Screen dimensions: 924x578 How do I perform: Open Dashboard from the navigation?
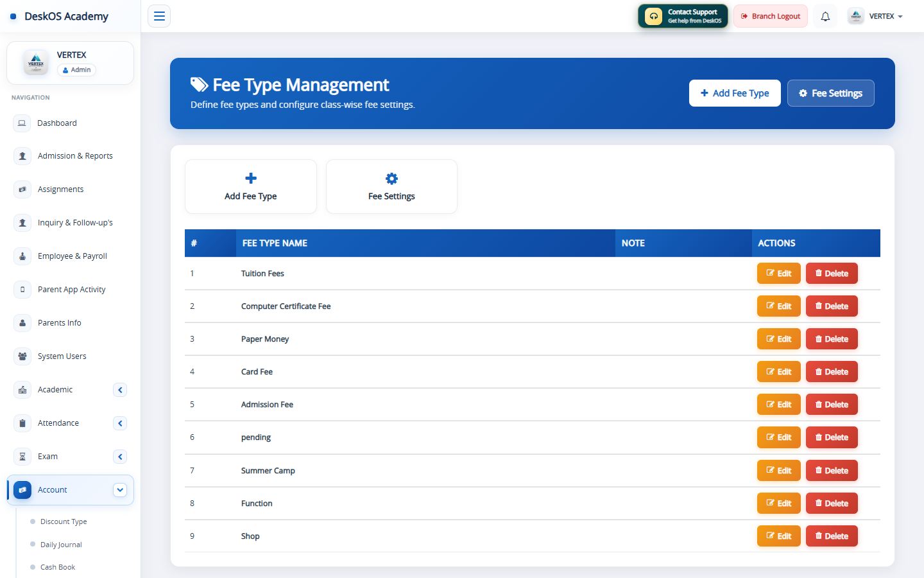click(70, 123)
